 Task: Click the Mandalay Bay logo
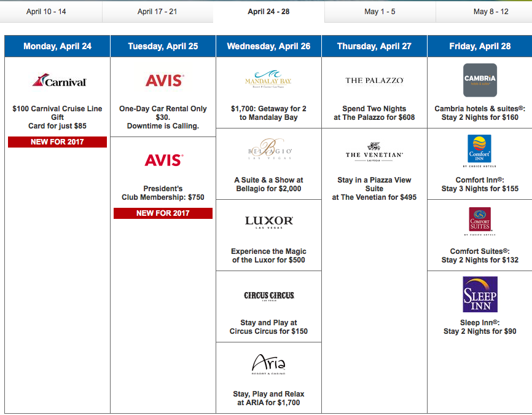[268, 79]
